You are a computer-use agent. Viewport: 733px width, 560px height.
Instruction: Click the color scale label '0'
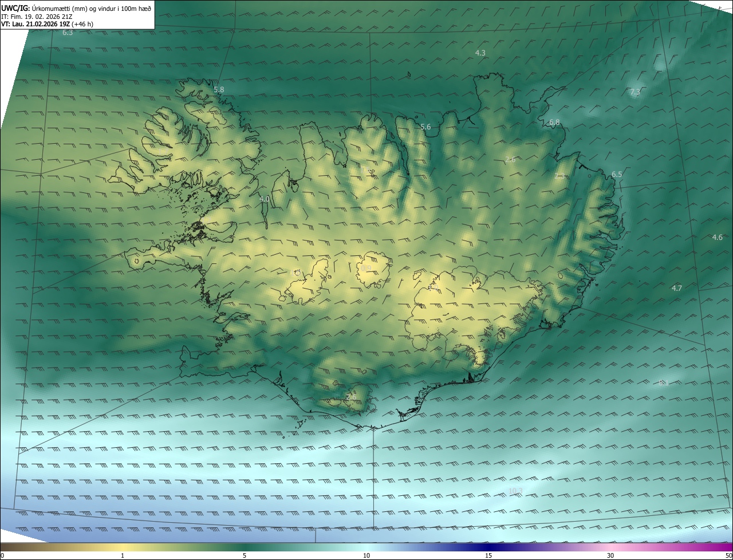coord(2,555)
